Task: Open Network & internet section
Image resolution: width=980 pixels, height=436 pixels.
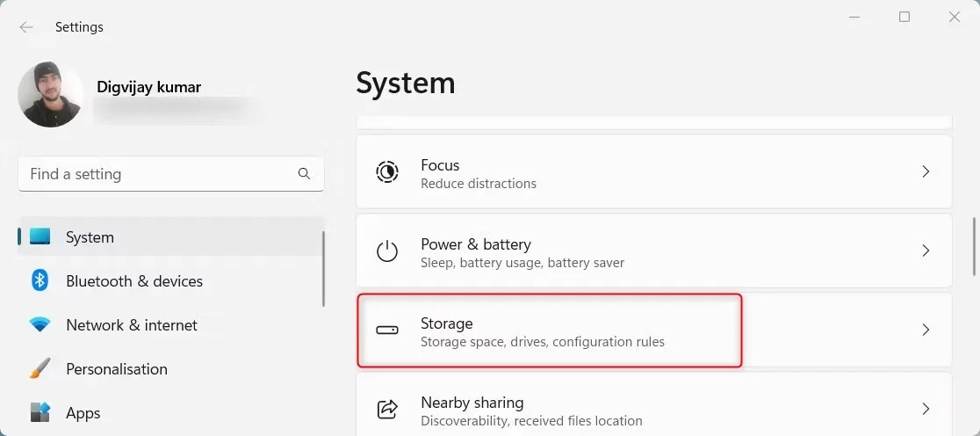Action: (132, 325)
